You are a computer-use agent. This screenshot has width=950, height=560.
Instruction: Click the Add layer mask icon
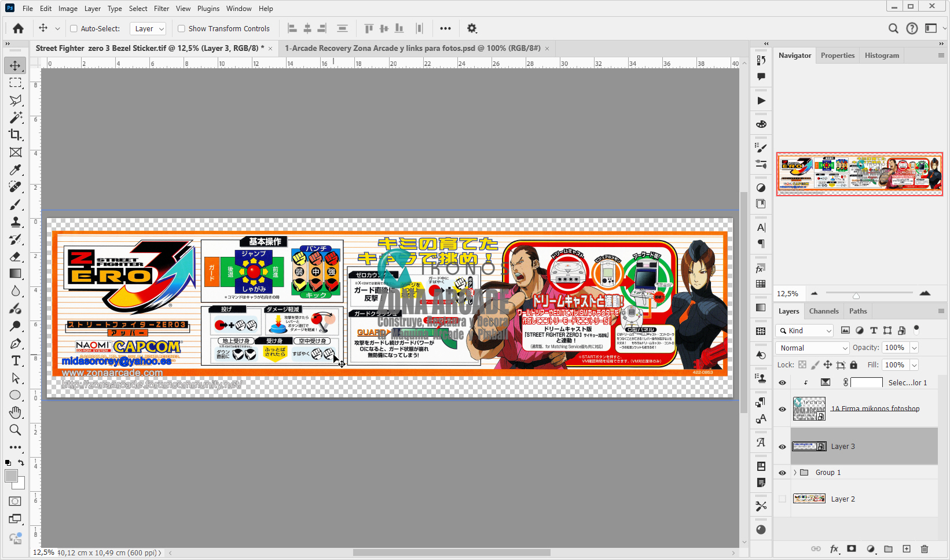(851, 549)
